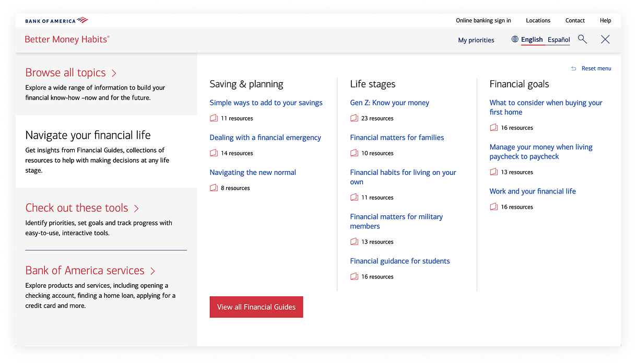Open Dealing with a financial emergency
637x364 pixels.
(x=265, y=138)
